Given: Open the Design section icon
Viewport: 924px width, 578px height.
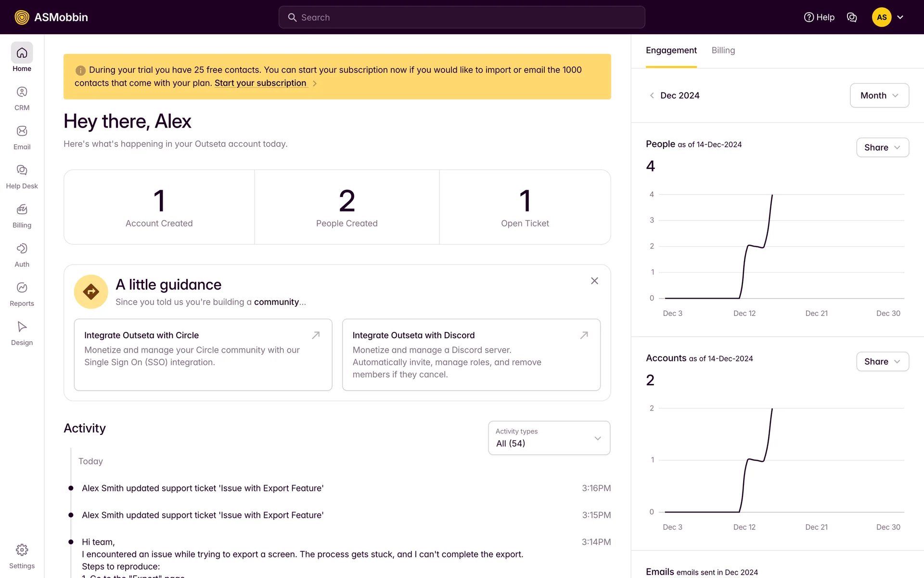Looking at the screenshot, I should 22,333.
